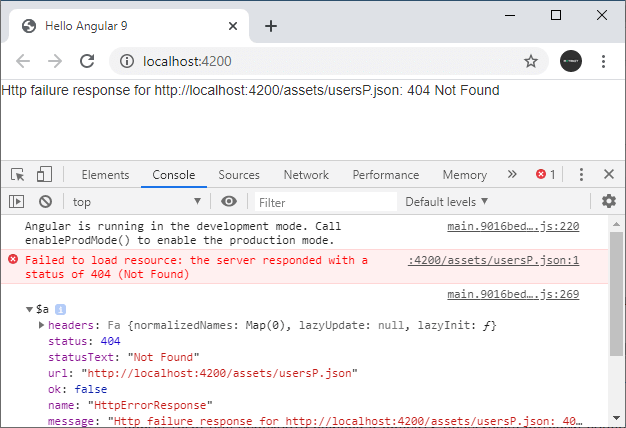The image size is (626, 428).
Task: Click the browser reload button
Action: [x=87, y=61]
